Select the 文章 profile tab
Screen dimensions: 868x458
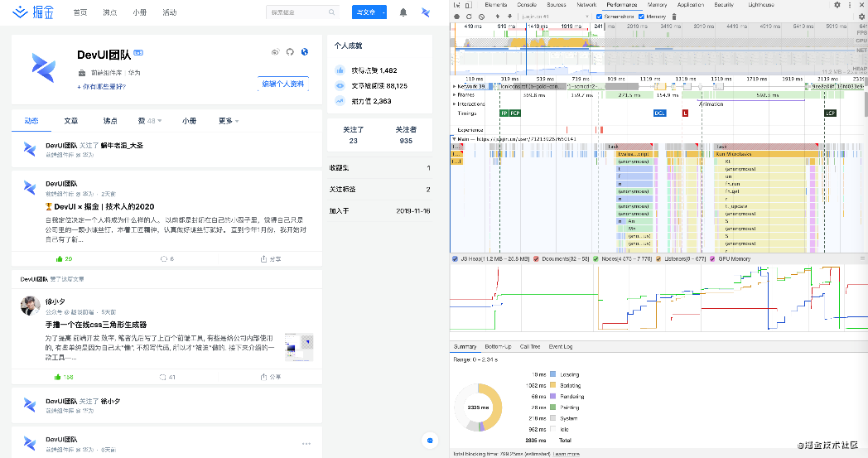coord(71,121)
